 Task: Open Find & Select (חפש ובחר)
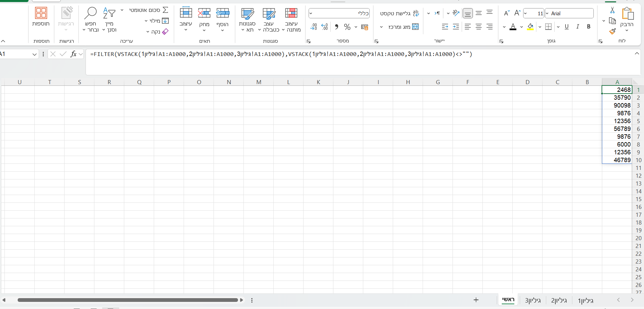(91, 20)
